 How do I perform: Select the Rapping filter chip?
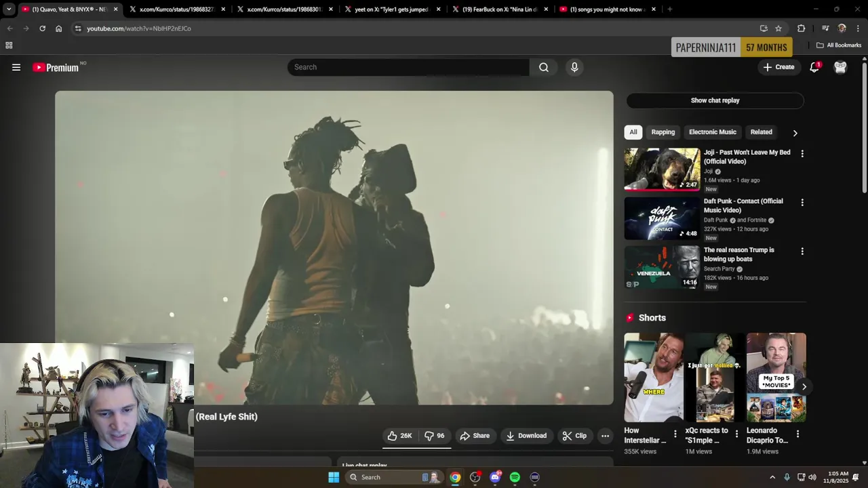point(663,132)
